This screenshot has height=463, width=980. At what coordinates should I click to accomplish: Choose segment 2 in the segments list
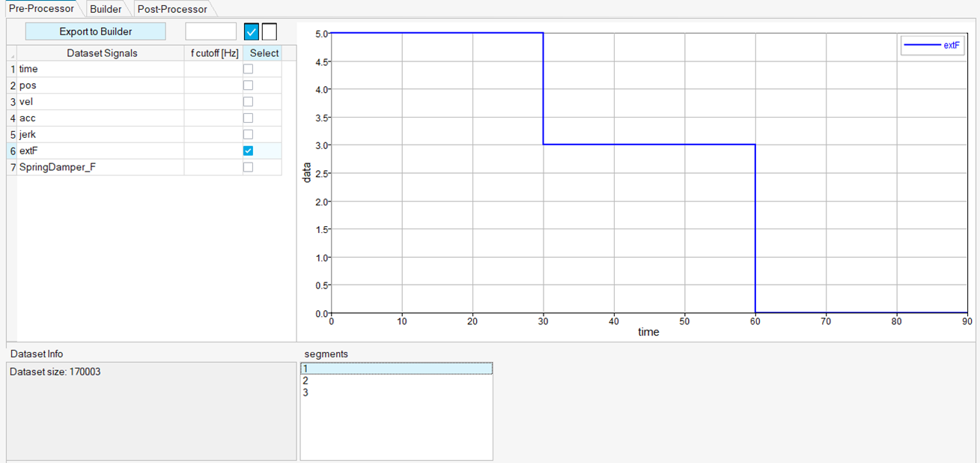point(396,381)
